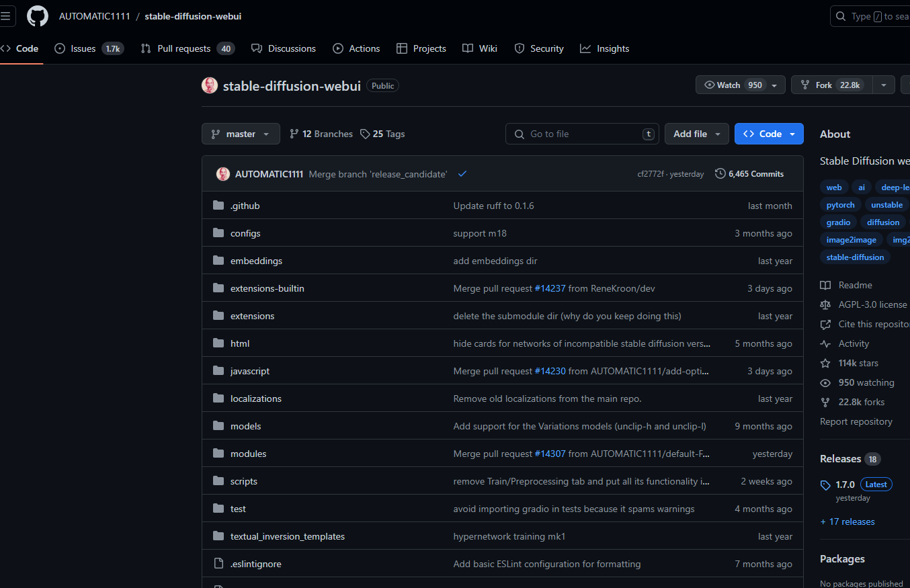
Task: Open the localizations folder
Action: (x=256, y=398)
